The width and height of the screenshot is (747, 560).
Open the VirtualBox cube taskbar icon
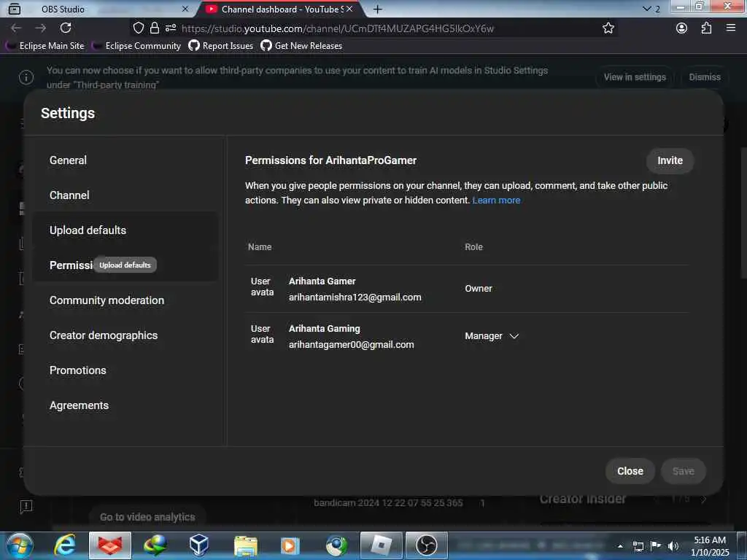[198, 545]
